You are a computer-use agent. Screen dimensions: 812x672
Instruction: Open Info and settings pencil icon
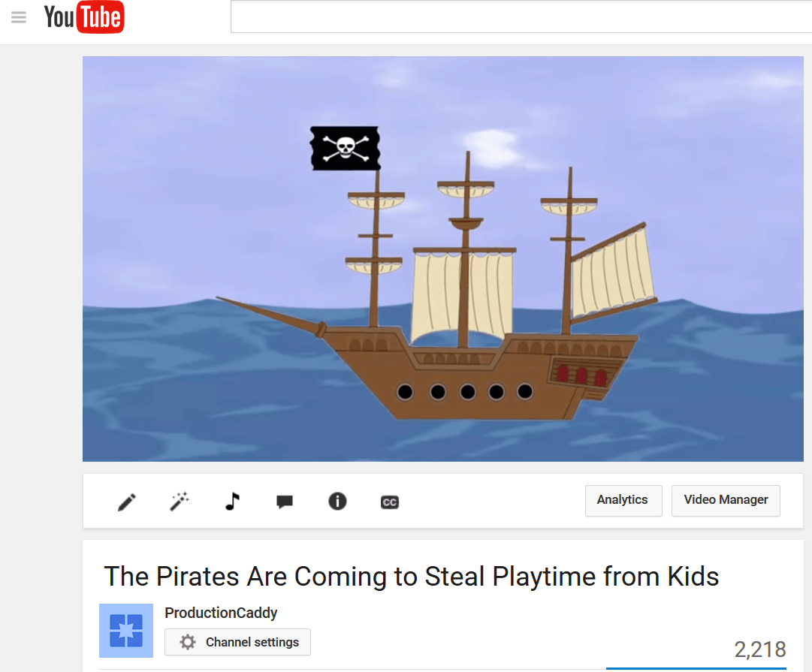tap(127, 502)
